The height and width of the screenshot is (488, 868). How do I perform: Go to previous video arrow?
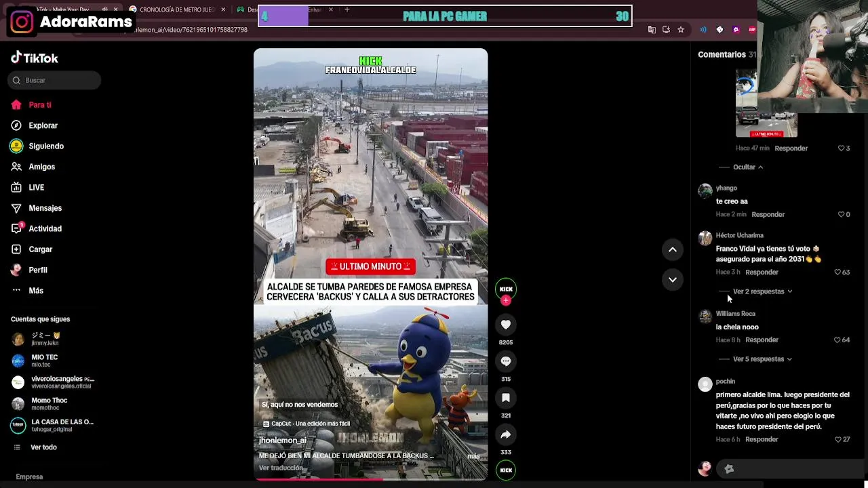pyautogui.click(x=673, y=249)
